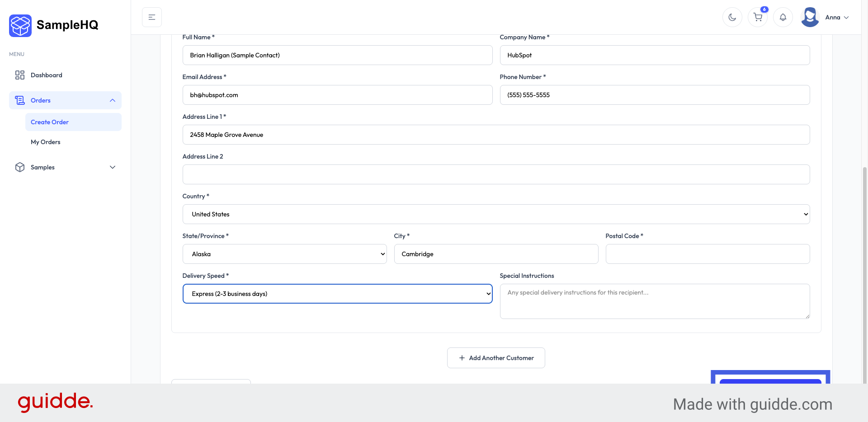This screenshot has width=868, height=422.
Task: Open the Delivery Speed dropdown
Action: [337, 294]
